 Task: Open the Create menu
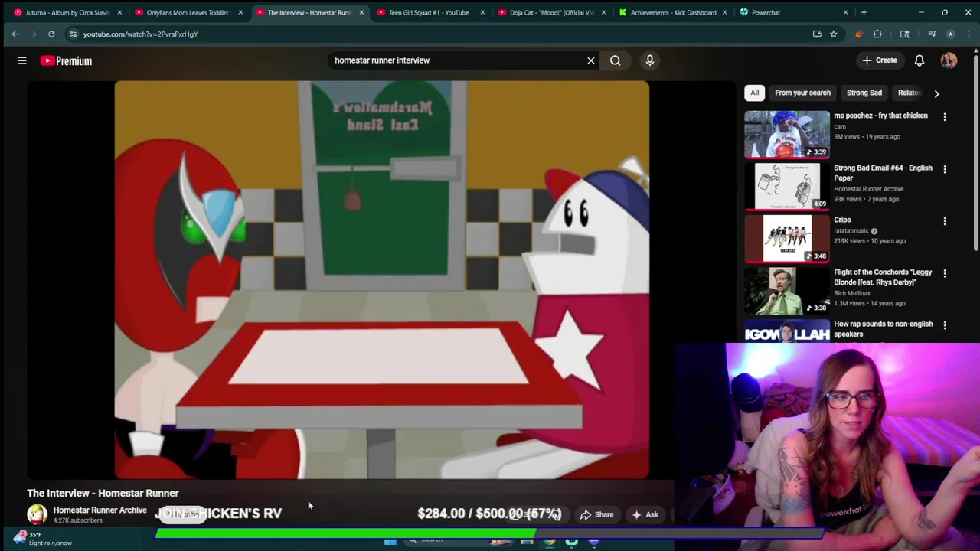tap(880, 60)
